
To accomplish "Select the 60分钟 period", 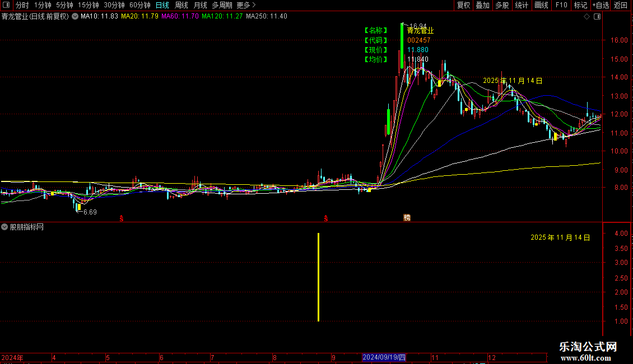I will 140,5.
